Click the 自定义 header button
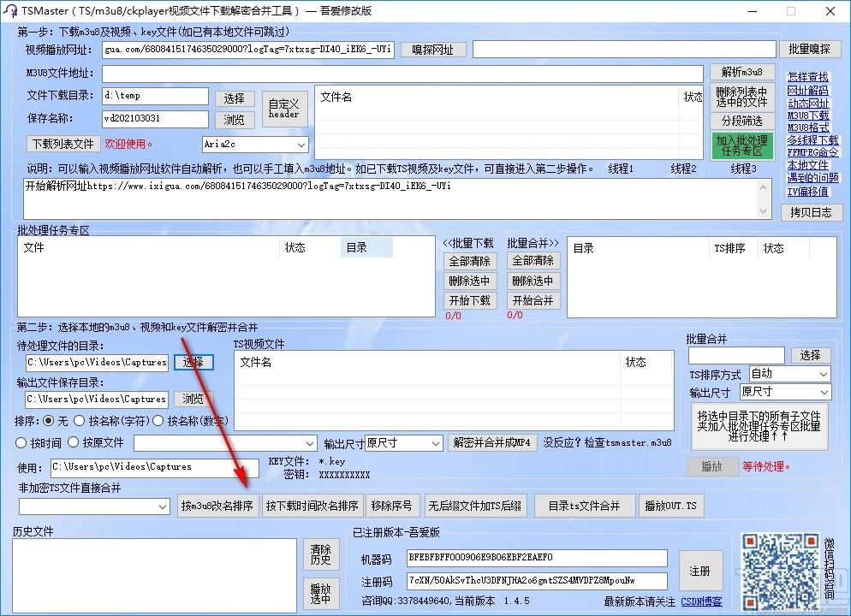Viewport: 851px width, 616px height. tap(284, 109)
